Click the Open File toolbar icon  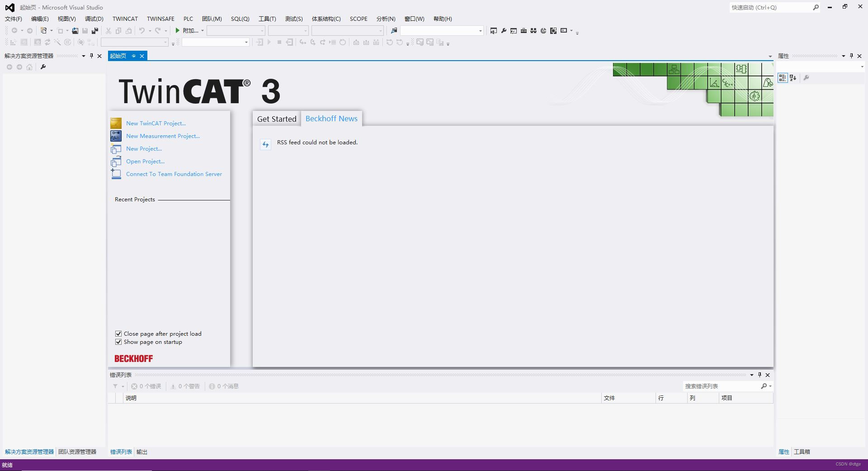pos(75,31)
